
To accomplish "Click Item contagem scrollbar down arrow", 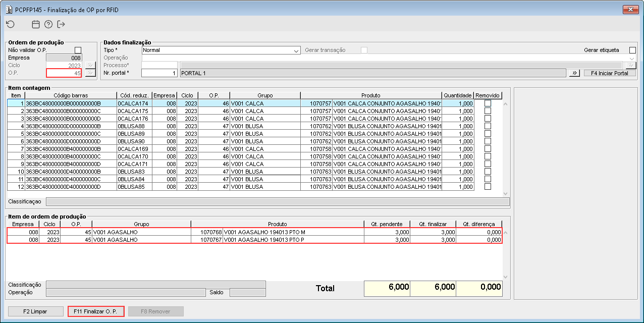I will [506, 193].
